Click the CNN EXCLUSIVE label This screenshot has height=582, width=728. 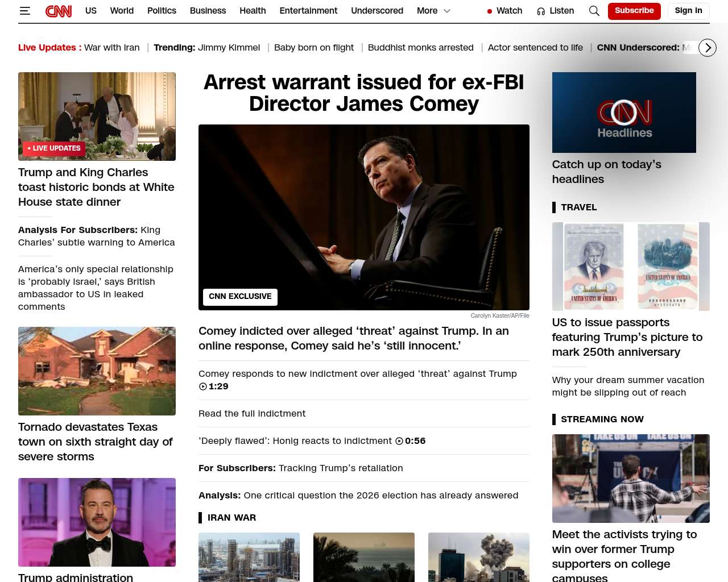coord(240,297)
